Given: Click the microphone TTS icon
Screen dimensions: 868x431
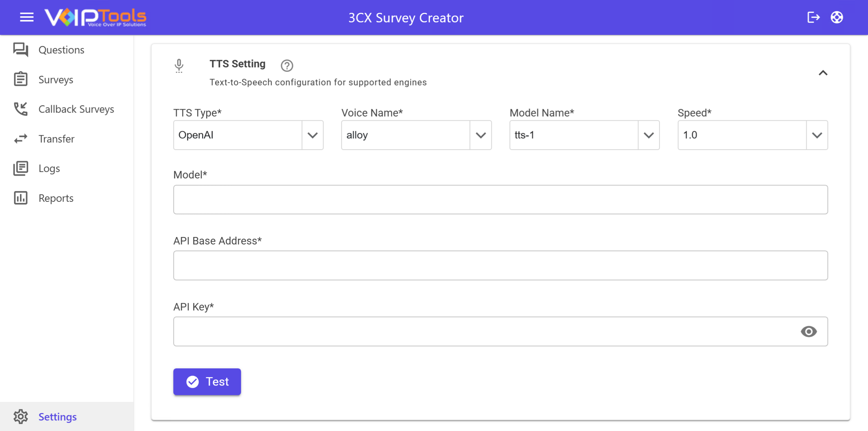Looking at the screenshot, I should coord(179,66).
